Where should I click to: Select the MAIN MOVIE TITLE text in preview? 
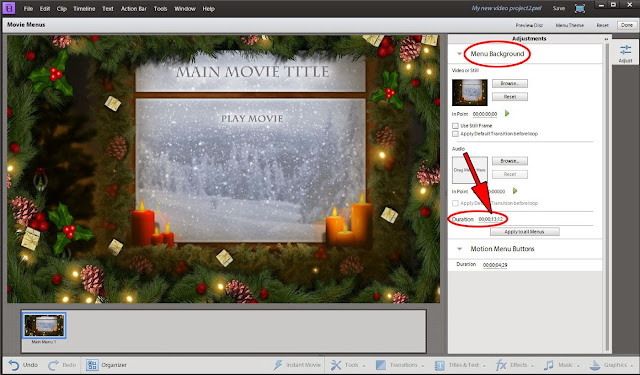(252, 72)
